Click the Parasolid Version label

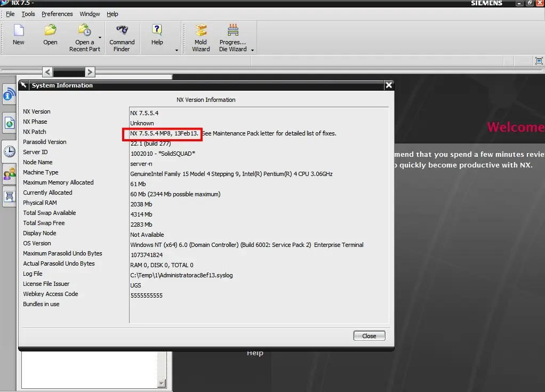point(44,142)
